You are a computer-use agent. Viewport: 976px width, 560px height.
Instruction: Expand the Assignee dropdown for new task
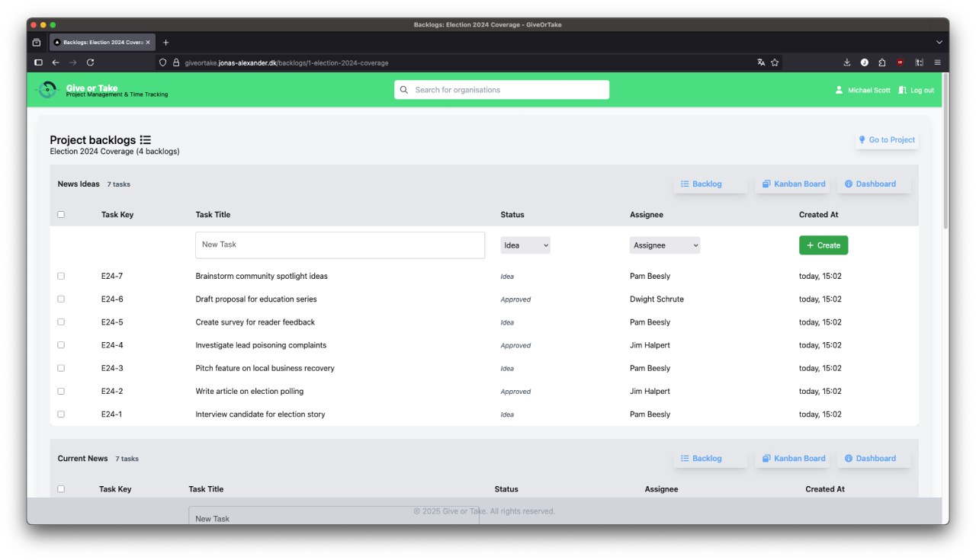click(665, 245)
